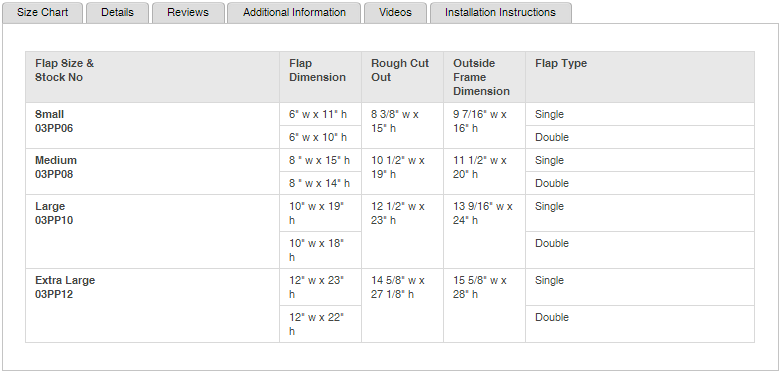Click the 6" w x 11" h cell
Image resolution: width=781 pixels, height=374 pixels.
pyautogui.click(x=320, y=114)
